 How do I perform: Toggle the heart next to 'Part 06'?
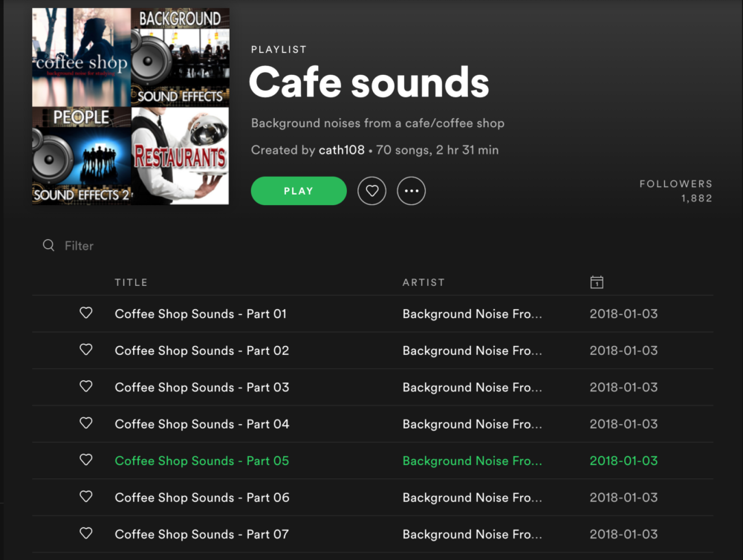pyautogui.click(x=85, y=498)
